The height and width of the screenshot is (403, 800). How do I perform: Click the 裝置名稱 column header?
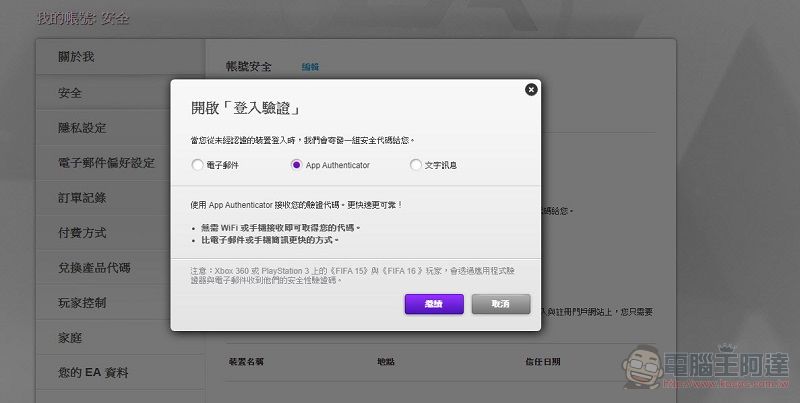tap(246, 362)
